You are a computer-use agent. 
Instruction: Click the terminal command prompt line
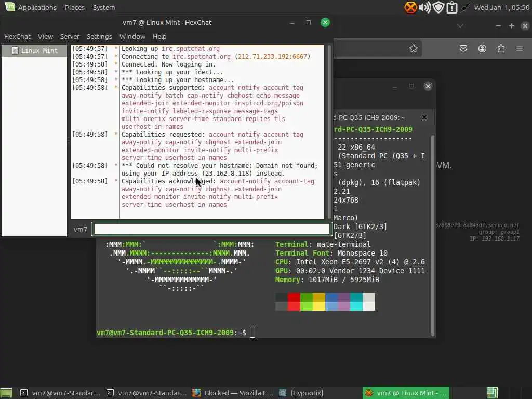click(x=176, y=332)
